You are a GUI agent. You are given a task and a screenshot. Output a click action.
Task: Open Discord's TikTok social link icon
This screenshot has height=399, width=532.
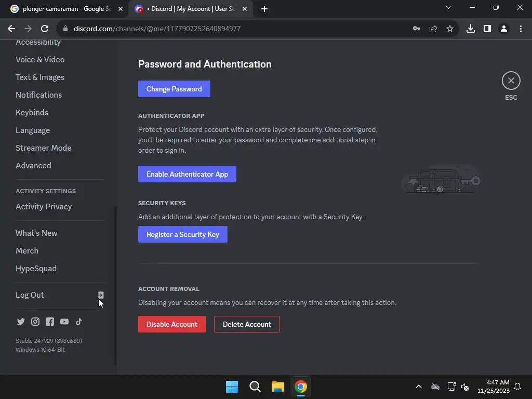click(x=79, y=322)
